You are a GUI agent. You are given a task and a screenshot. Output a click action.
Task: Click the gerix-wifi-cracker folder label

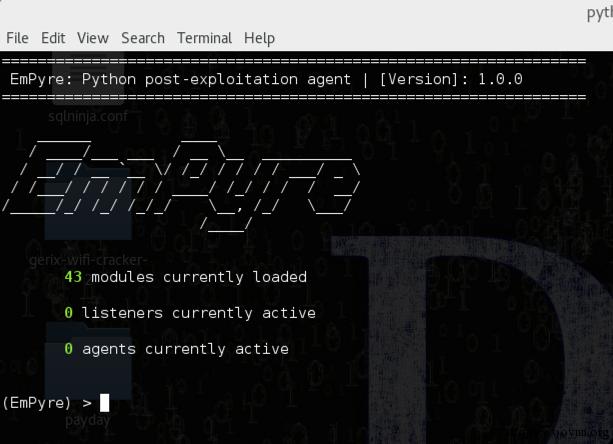(88, 260)
